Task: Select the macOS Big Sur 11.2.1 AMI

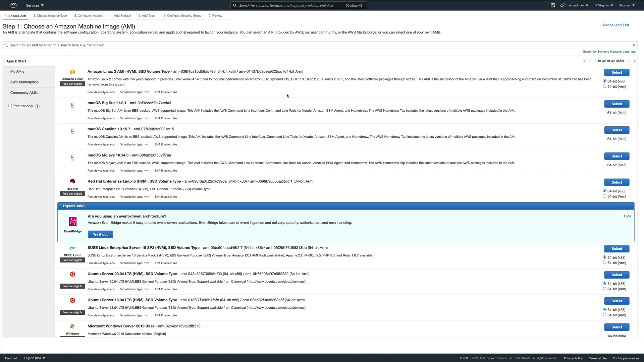Action: (x=616, y=104)
